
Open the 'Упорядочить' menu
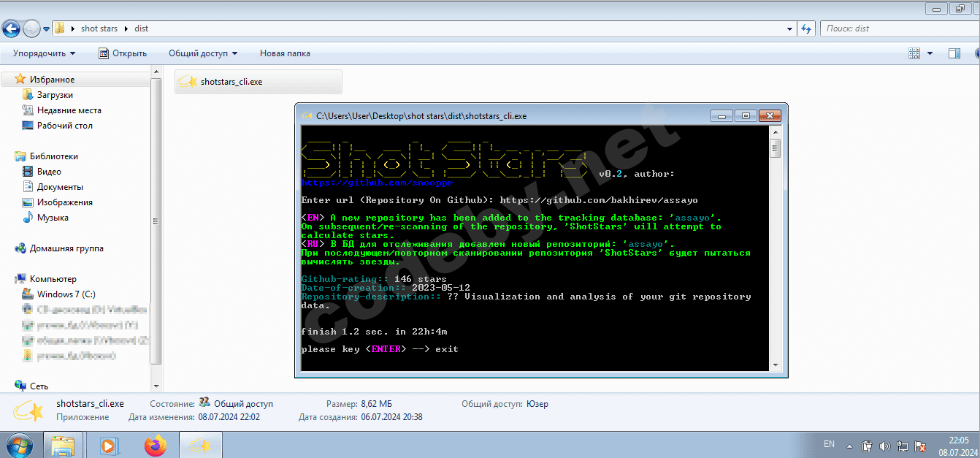tap(44, 53)
